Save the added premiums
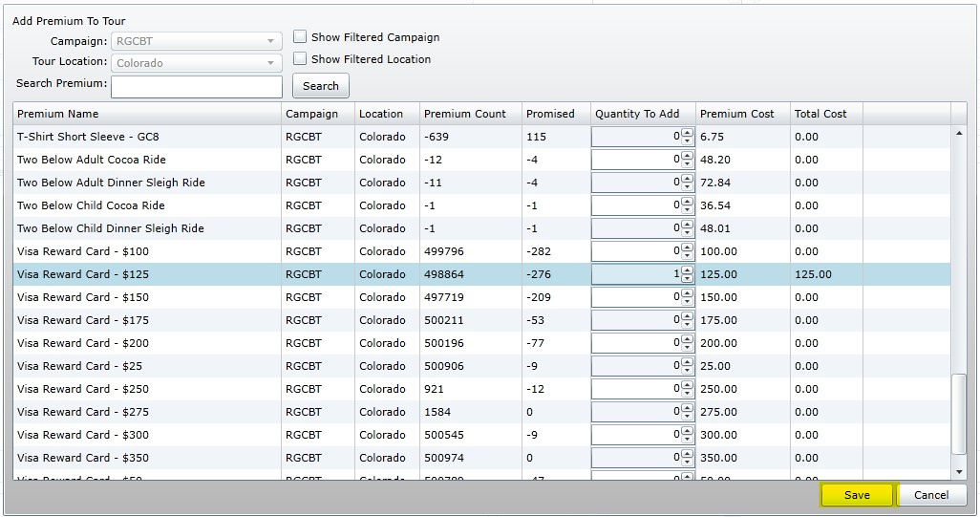This screenshot has width=980, height=517. (857, 495)
